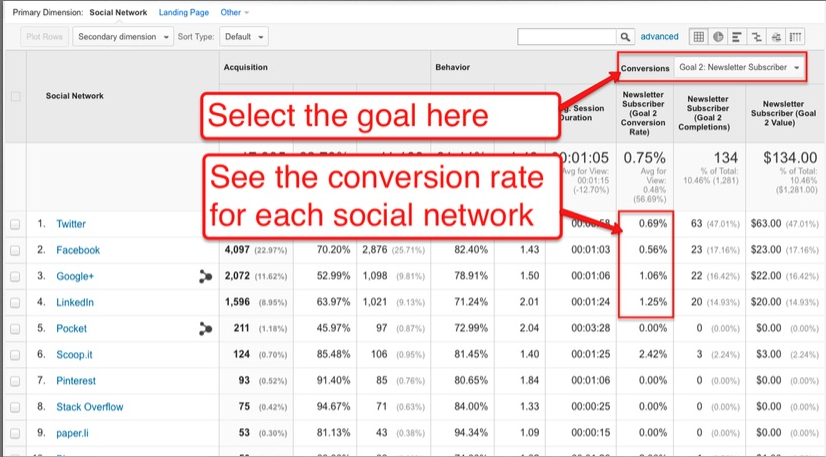Open the Pocket social network link
Viewport: 826px width, 457px height.
point(72,329)
